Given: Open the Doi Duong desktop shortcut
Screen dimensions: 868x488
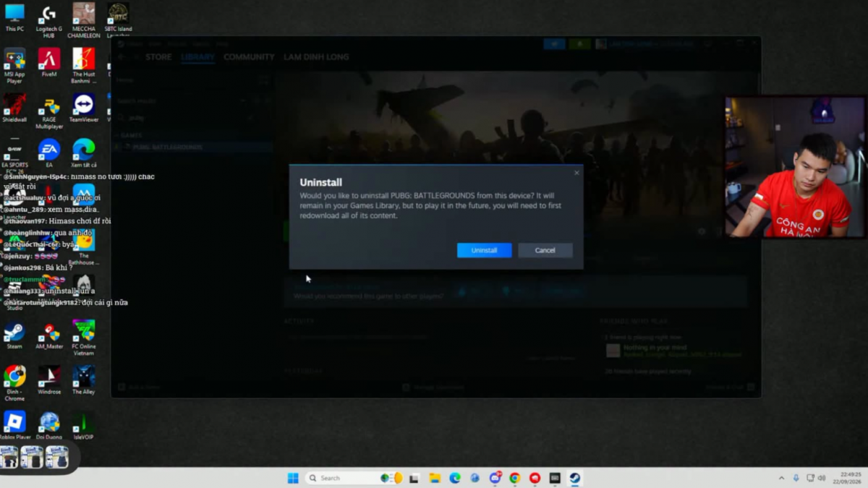Looking at the screenshot, I should (x=49, y=425).
